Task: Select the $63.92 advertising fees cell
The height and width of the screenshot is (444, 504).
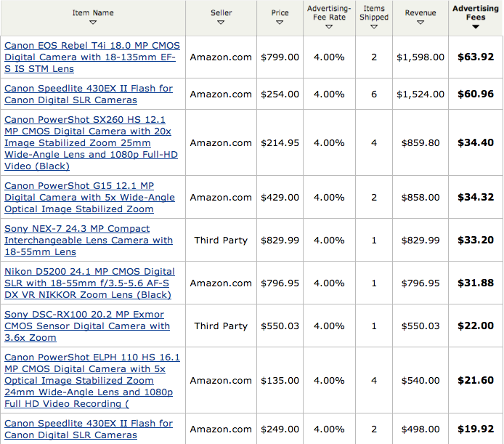Action: pos(476,57)
